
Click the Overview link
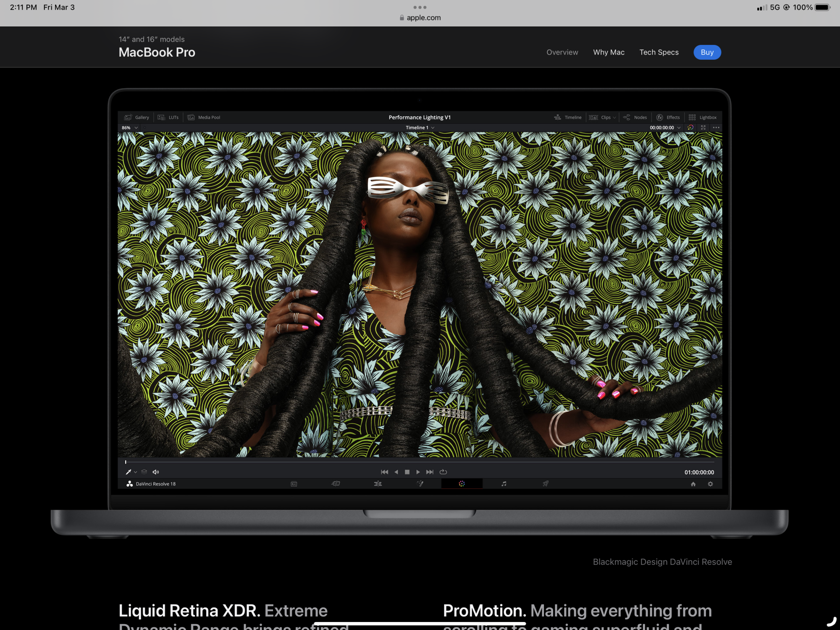coord(562,52)
